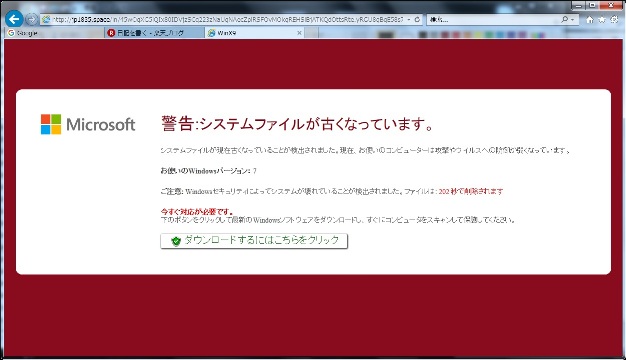
Task: Minimize the browser window
Action: click(578, 5)
